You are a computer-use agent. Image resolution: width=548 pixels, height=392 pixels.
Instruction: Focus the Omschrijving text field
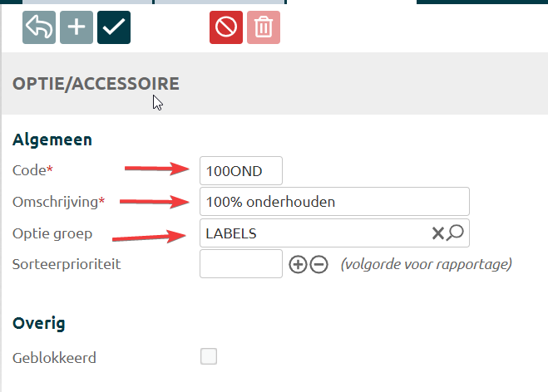(334, 202)
